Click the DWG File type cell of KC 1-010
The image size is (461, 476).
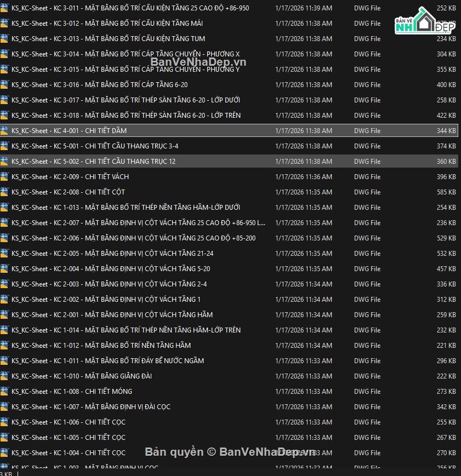click(x=367, y=376)
